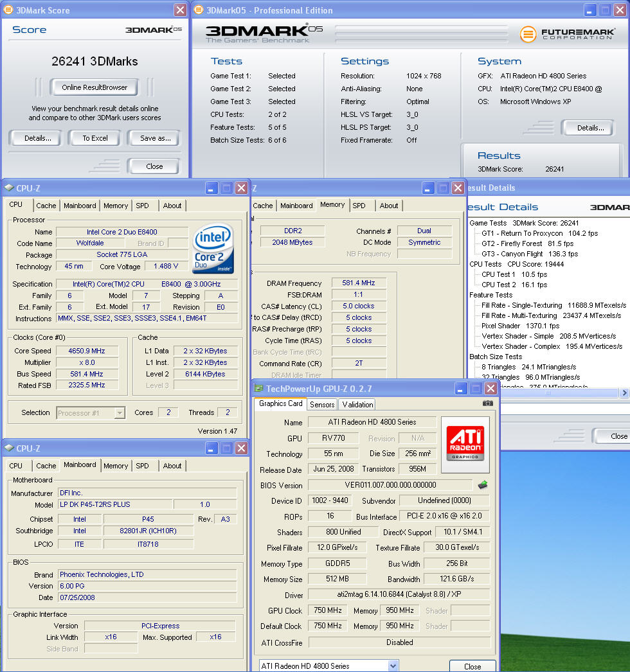Screen dimensions: 630x672
Task: Click the Core Speed 4650.9 MHz field
Action: click(x=87, y=351)
